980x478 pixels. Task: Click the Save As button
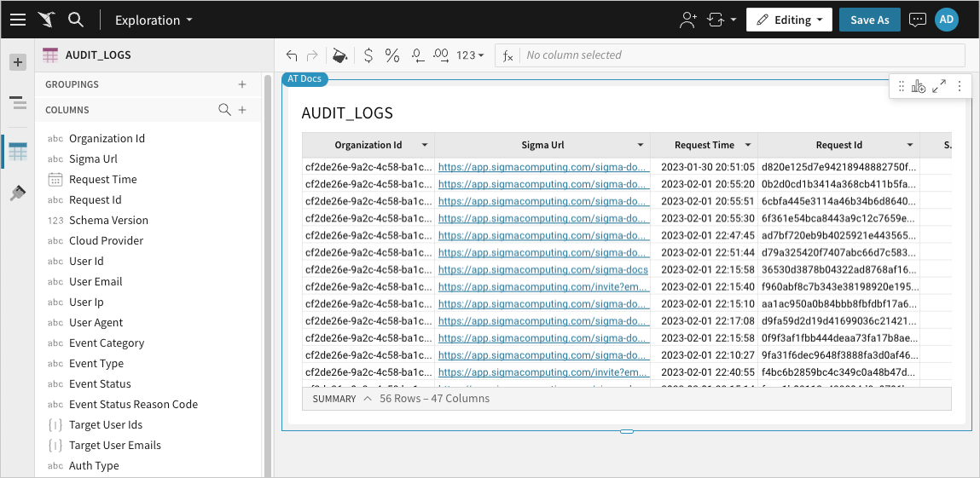(869, 20)
